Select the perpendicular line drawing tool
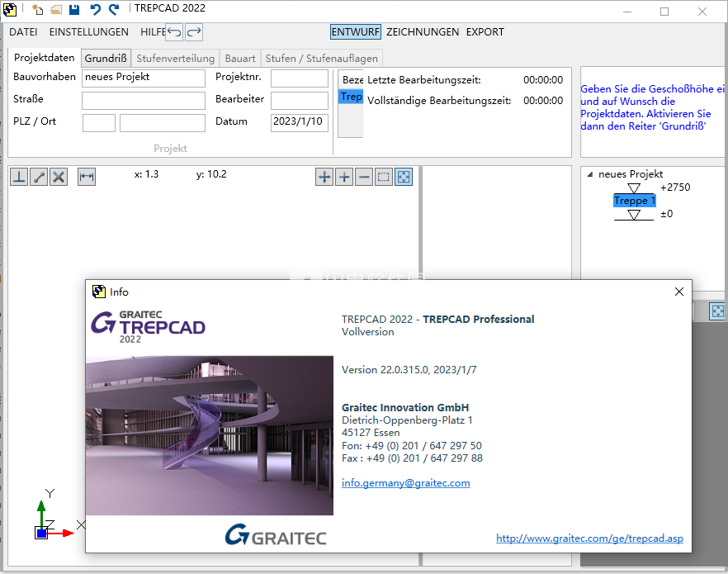 (19, 177)
